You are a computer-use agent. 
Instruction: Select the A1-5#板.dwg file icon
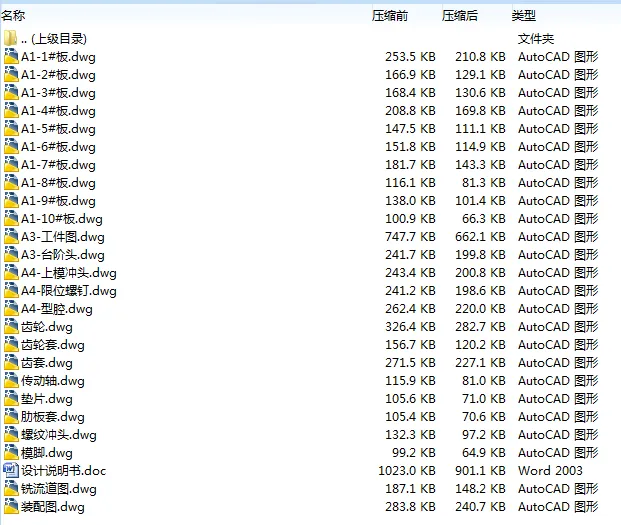[x=11, y=129]
